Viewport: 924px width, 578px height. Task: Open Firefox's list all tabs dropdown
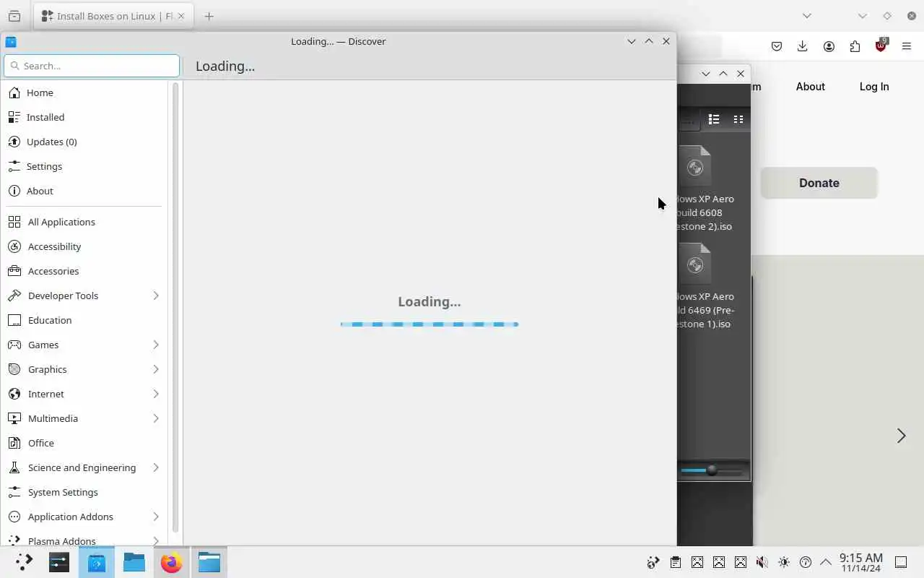point(807,16)
